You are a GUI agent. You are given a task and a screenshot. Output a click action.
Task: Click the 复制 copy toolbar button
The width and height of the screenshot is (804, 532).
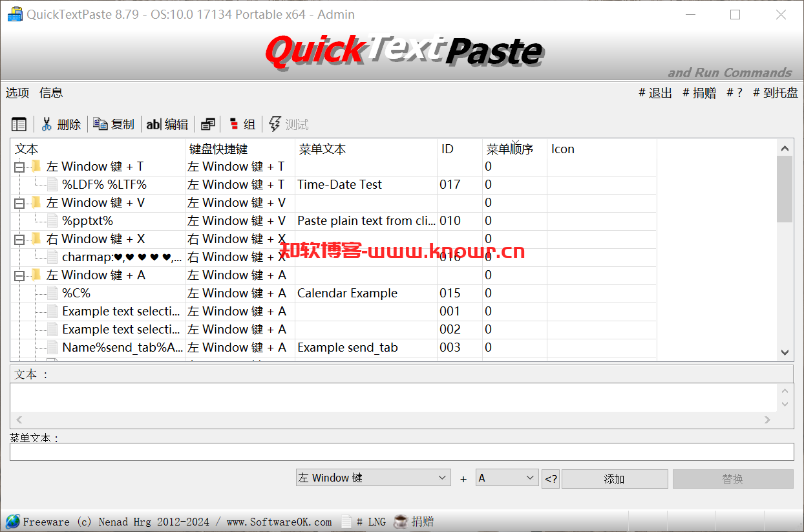pos(114,125)
